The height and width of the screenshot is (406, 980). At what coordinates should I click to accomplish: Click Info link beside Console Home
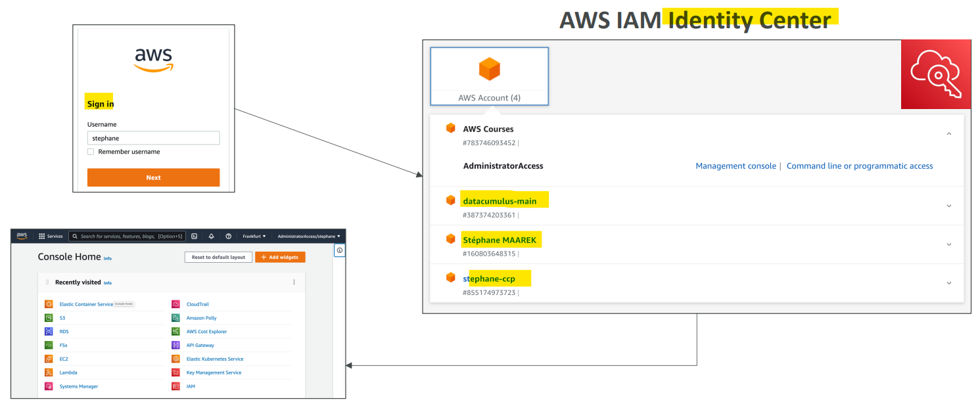[108, 258]
